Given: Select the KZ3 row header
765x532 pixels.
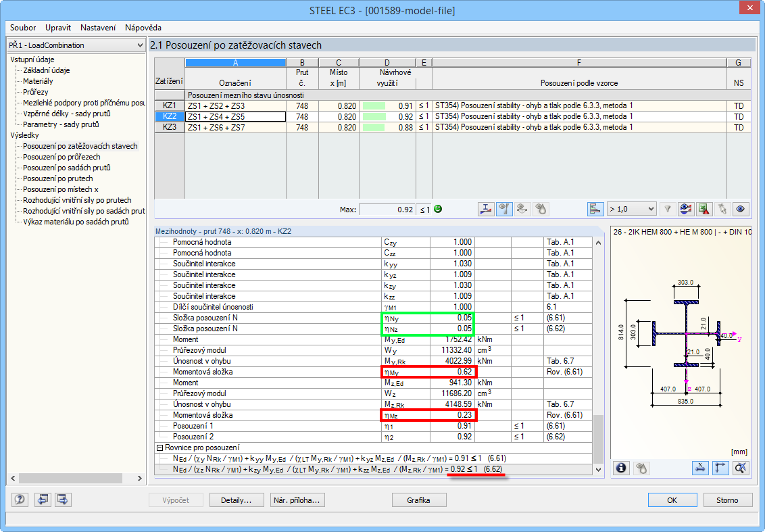Looking at the screenshot, I should pyautogui.click(x=170, y=127).
